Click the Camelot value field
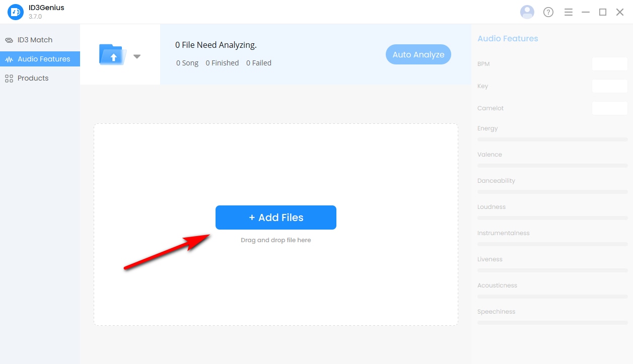 point(609,108)
